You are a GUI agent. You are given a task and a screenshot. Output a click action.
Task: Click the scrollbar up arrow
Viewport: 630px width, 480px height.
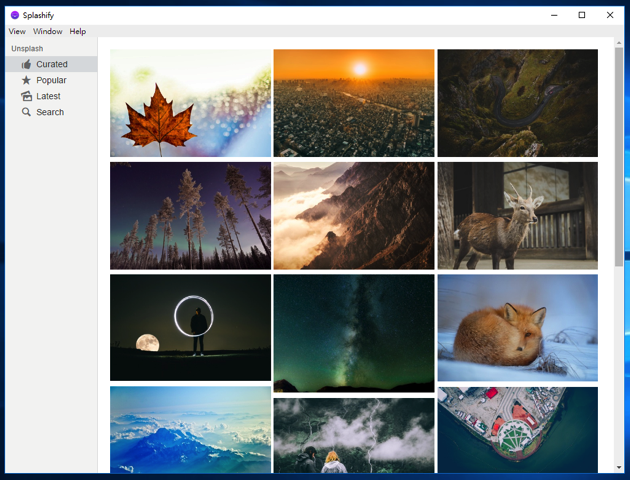[x=618, y=43]
